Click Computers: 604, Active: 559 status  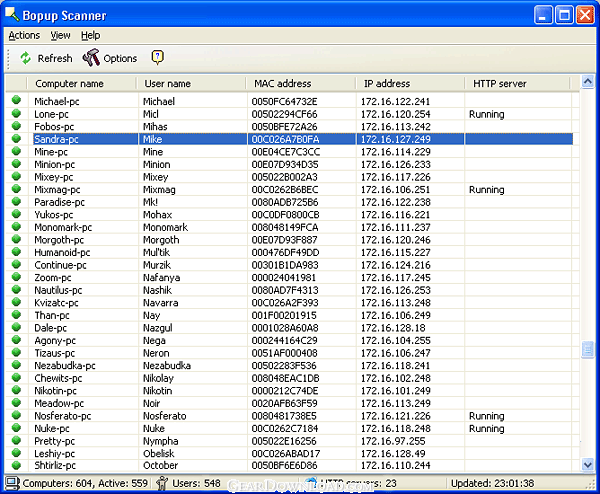click(x=85, y=483)
